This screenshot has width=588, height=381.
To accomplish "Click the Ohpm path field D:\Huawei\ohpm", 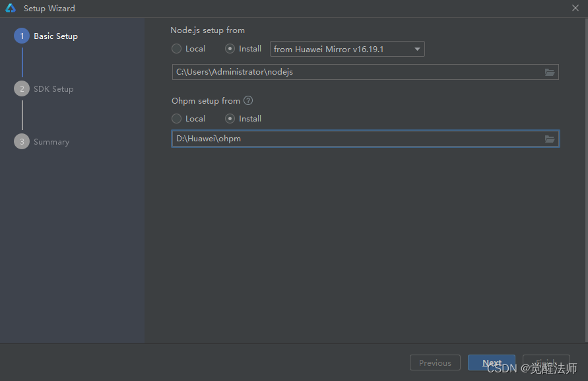I will pyautogui.click(x=365, y=139).
